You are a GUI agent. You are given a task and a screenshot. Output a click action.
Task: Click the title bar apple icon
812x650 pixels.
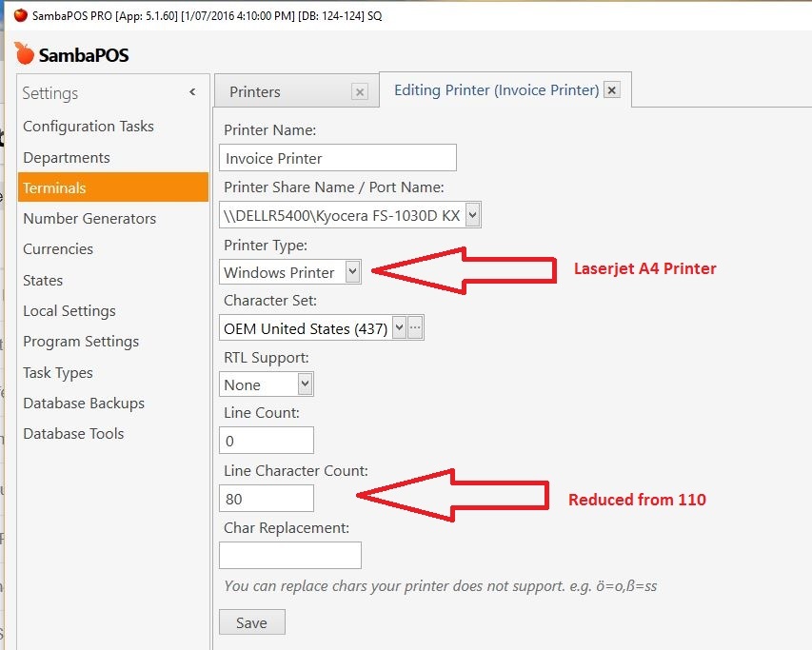click(x=21, y=15)
